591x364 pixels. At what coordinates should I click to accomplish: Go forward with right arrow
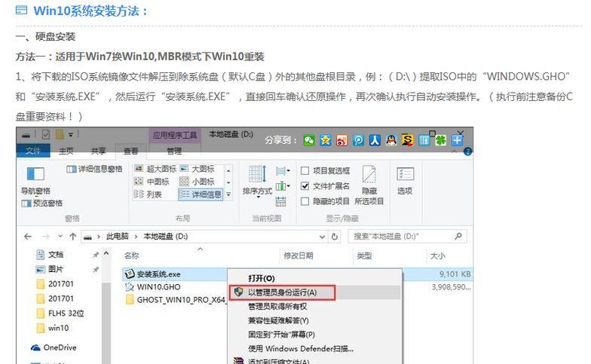point(45,237)
